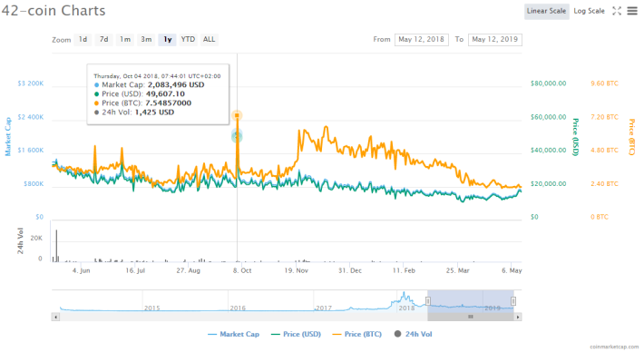The width and height of the screenshot is (644, 352).
Task: Click the navigator left scroll arrow
Action: [x=55, y=318]
